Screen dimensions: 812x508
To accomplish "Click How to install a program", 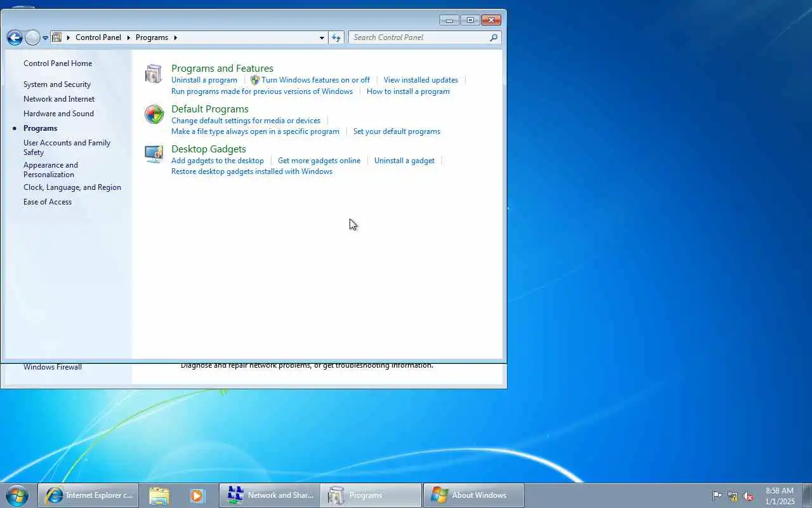I will pos(408,91).
